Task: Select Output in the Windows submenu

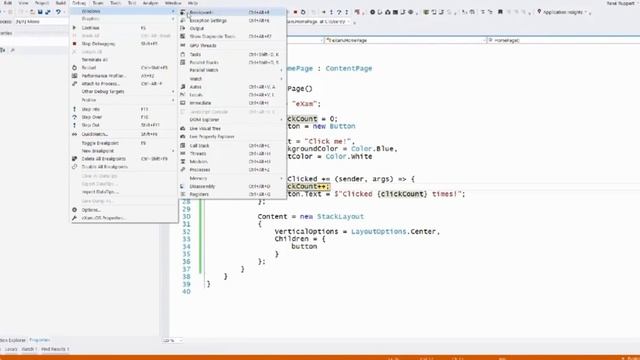Action: pyautogui.click(x=231, y=29)
